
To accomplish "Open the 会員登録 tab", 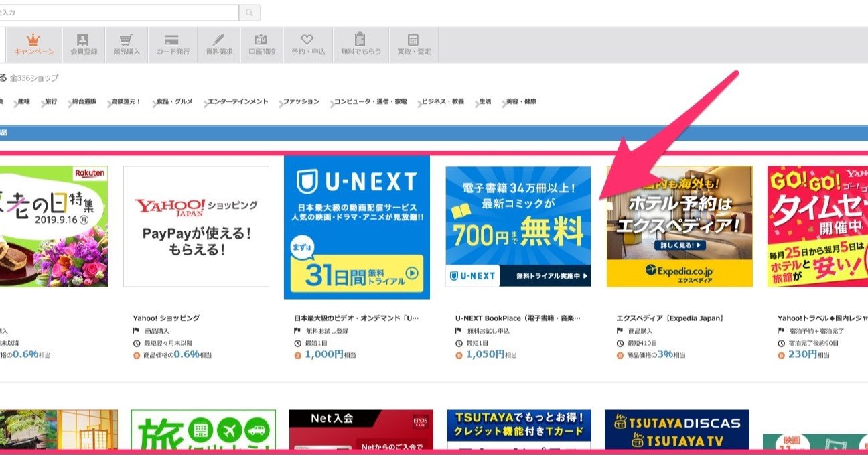I will coord(84,45).
